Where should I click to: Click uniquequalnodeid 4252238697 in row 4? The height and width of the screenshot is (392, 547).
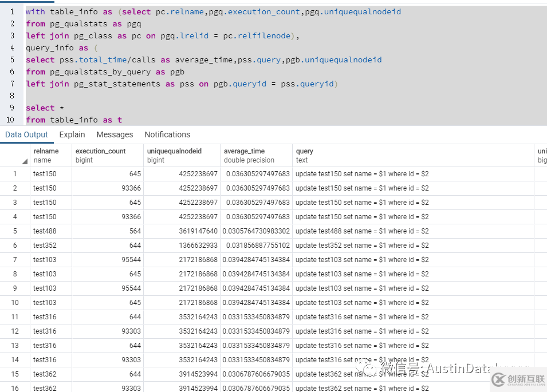[x=182, y=217]
